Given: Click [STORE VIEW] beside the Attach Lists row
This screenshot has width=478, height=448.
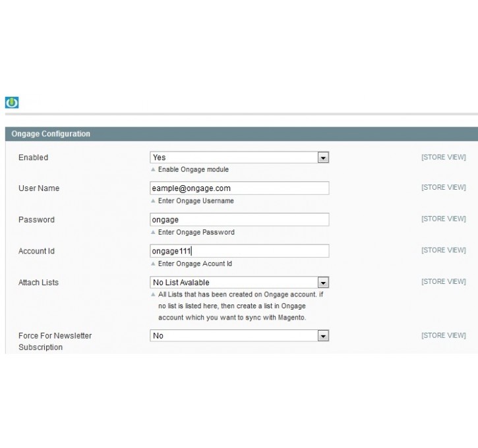Looking at the screenshot, I should (x=444, y=281).
